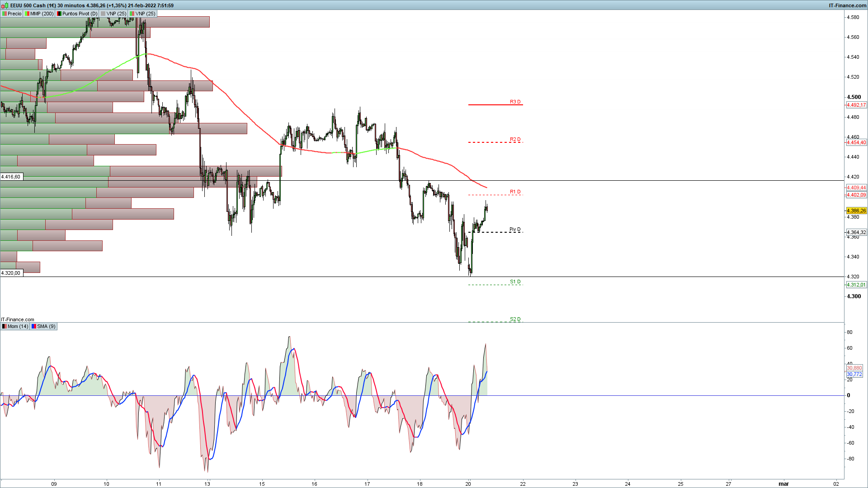The image size is (868, 488).
Task: Open the Precio indicator settings
Action: click(12, 14)
